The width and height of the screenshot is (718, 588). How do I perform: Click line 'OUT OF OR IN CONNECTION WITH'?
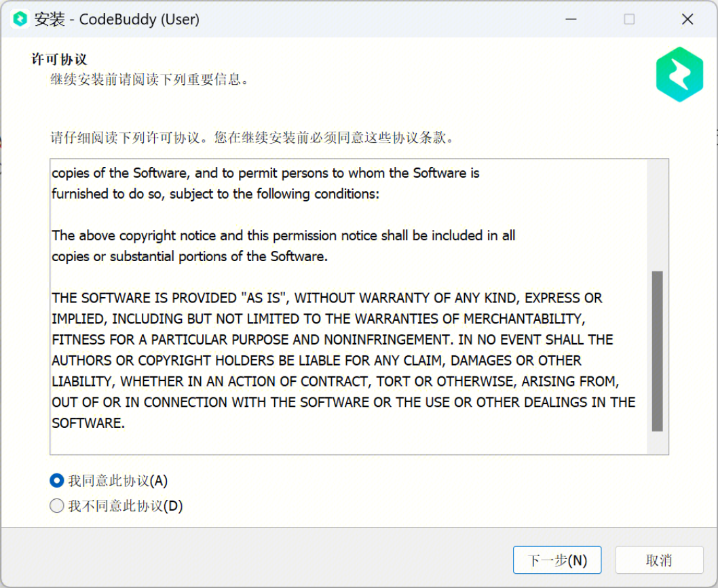coord(343,402)
